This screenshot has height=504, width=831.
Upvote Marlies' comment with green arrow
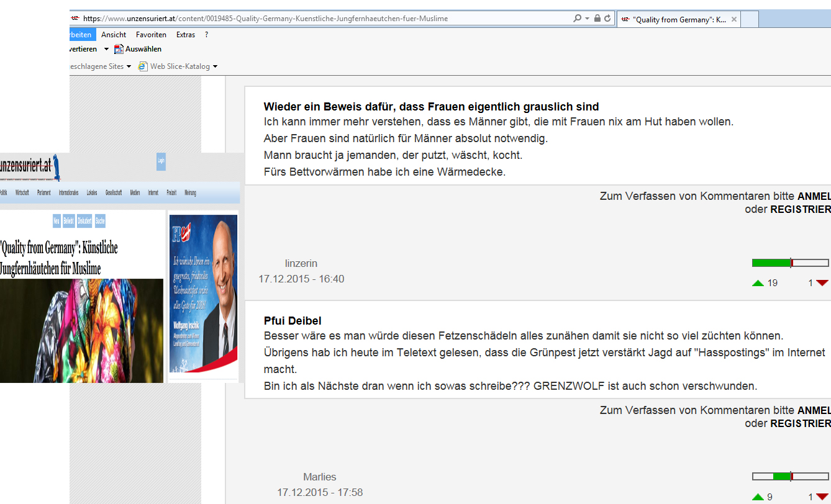tap(758, 497)
